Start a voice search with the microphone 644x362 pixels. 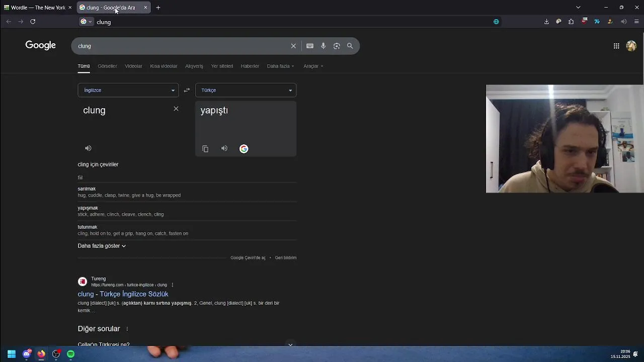[x=324, y=46]
